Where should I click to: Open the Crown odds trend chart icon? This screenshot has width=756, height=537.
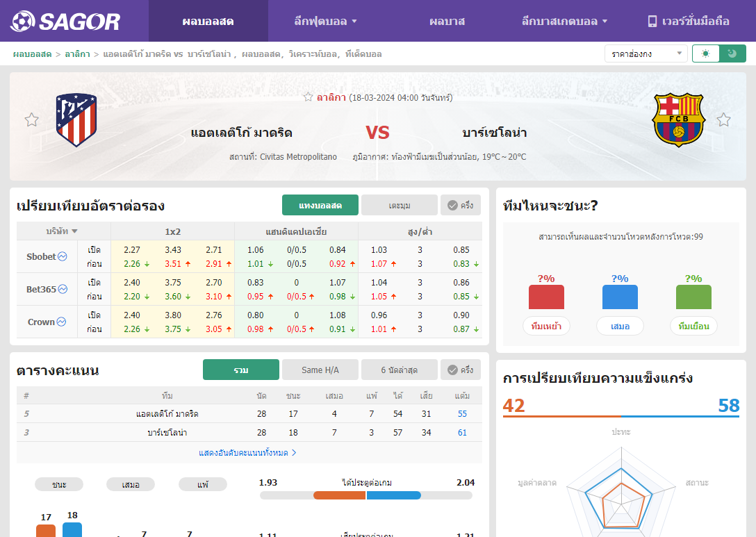[x=61, y=322]
